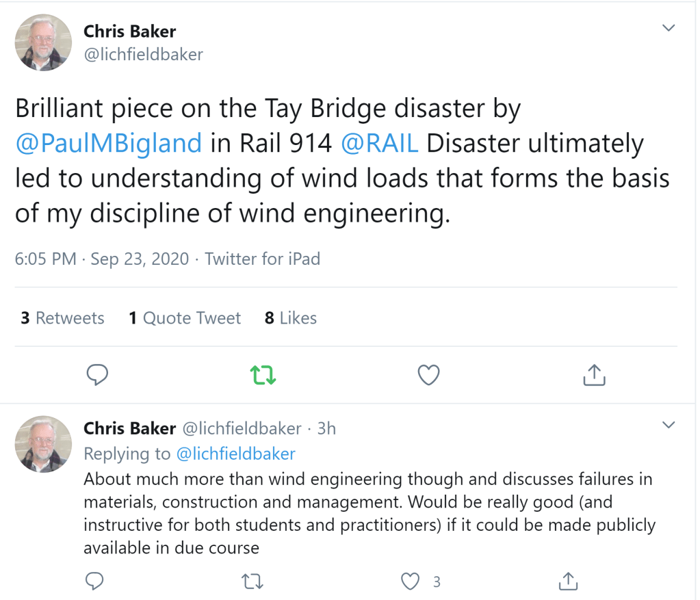
Task: Retweet the follow-up reply tweet
Action: coord(253,582)
